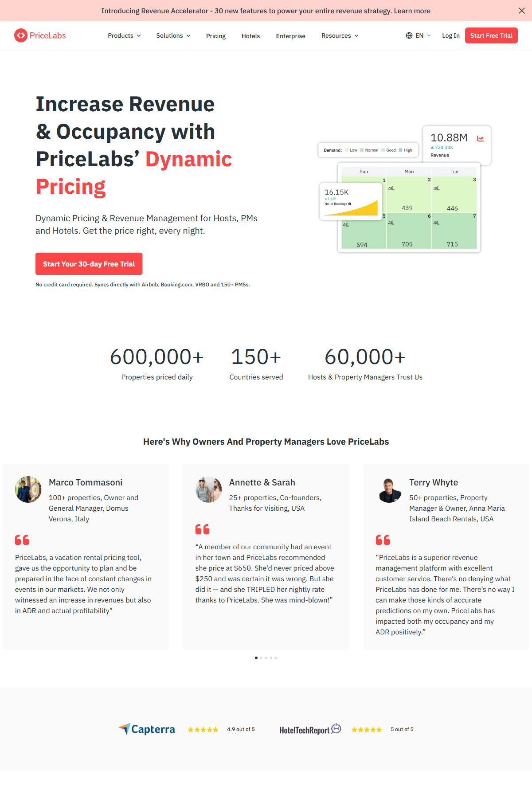The height and width of the screenshot is (798, 532).
Task: Close the Revenue Accelerator announcement banner
Action: point(522,11)
